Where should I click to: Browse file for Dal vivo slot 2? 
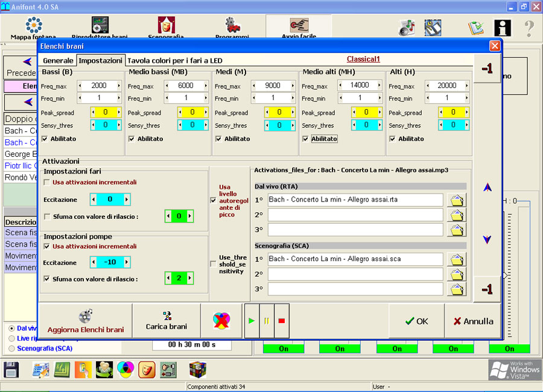[457, 215]
